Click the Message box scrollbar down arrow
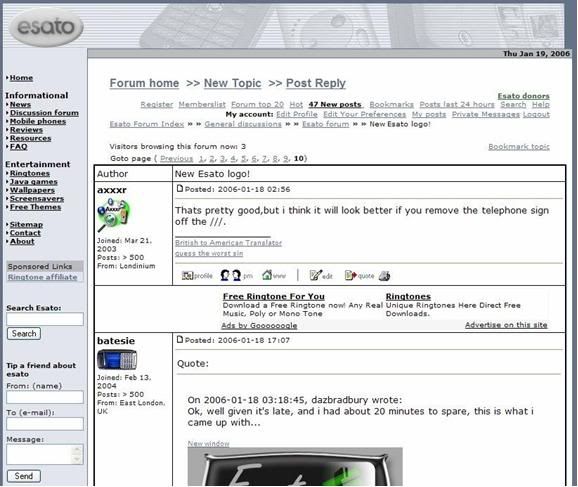The image size is (578, 487). (77, 459)
